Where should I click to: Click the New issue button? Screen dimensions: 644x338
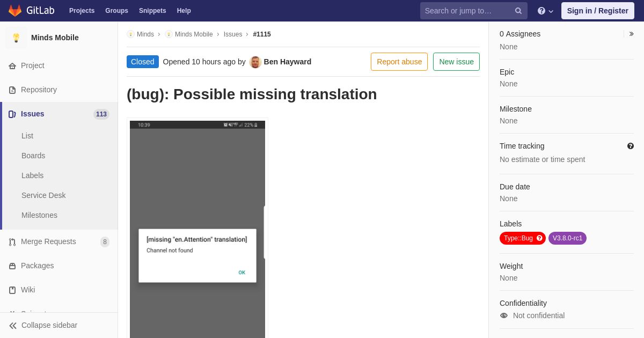pos(456,62)
